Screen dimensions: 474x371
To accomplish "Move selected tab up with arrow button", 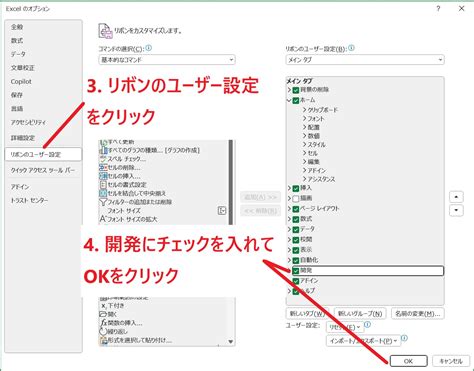I will (x=456, y=197).
